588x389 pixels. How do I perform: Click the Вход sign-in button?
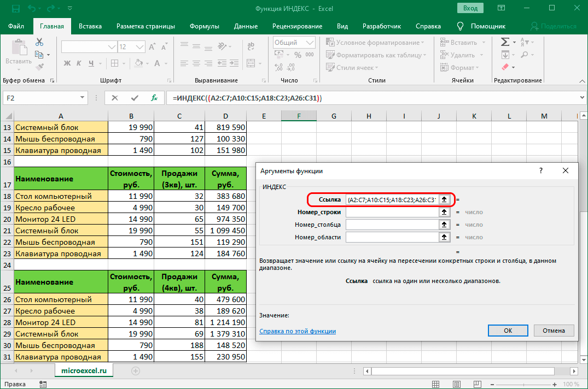pos(470,8)
